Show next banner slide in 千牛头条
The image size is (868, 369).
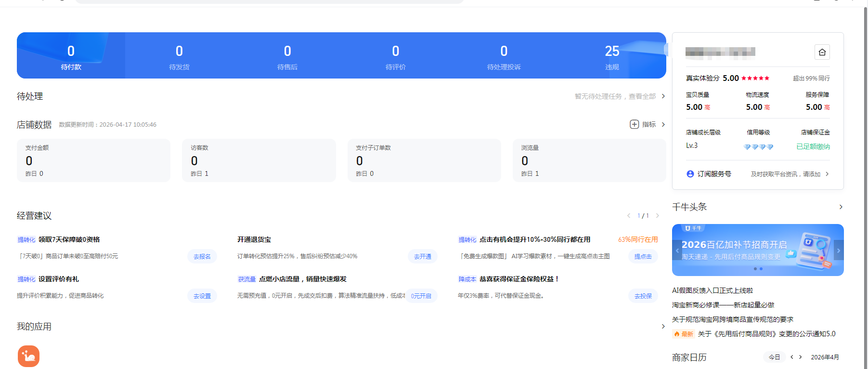pyautogui.click(x=839, y=250)
